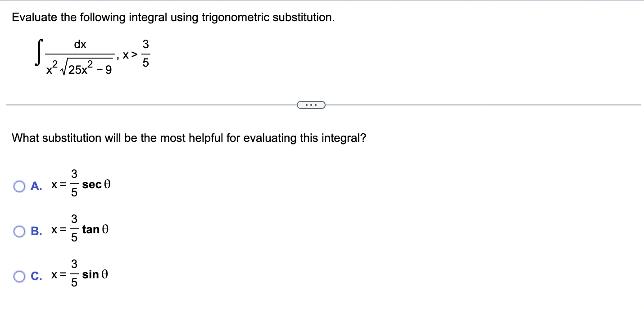Viewport: 644px width, 309px height.
Task: Select the "sec θ" answer text
Action: click(96, 185)
